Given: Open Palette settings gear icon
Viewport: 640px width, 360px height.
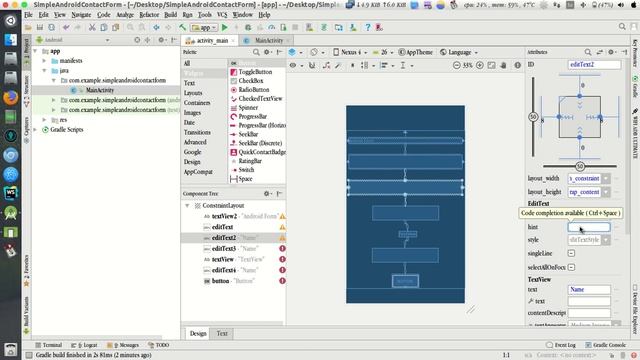Looking at the screenshot, I should coord(267,52).
